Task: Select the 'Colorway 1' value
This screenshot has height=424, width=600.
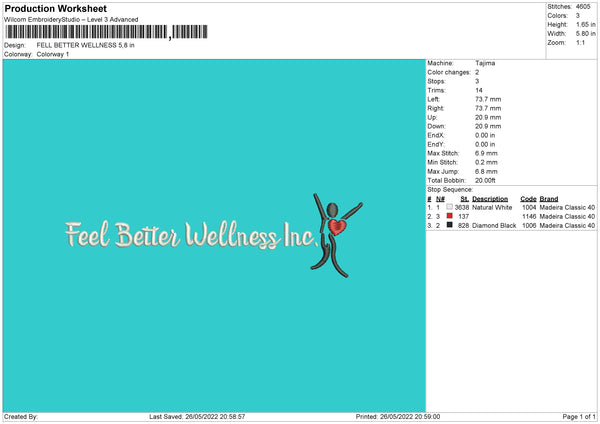Action: [53, 54]
